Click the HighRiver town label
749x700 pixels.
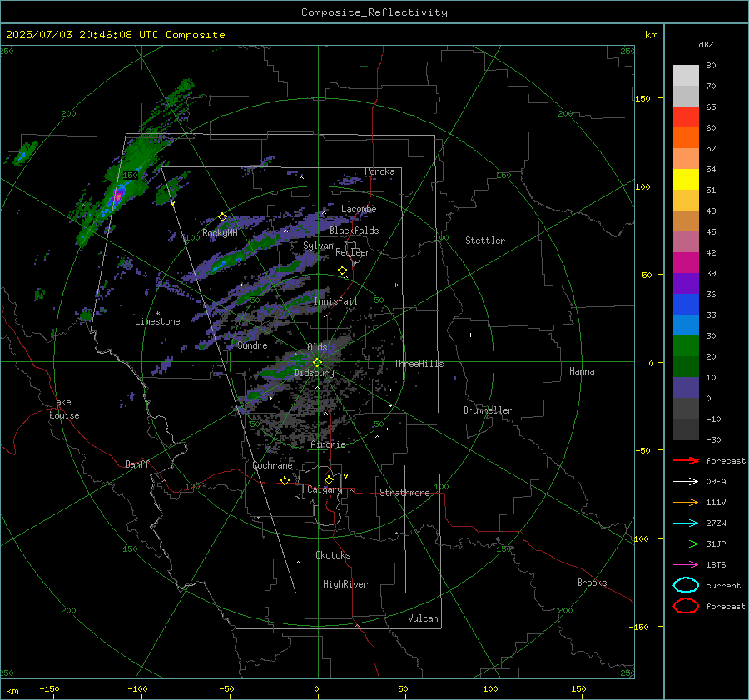(345, 584)
